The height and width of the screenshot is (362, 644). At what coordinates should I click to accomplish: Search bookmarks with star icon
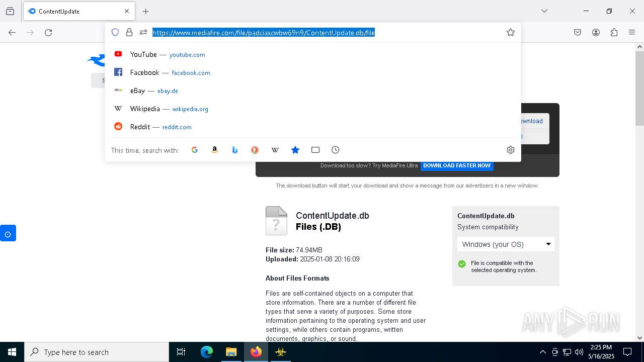point(295,150)
